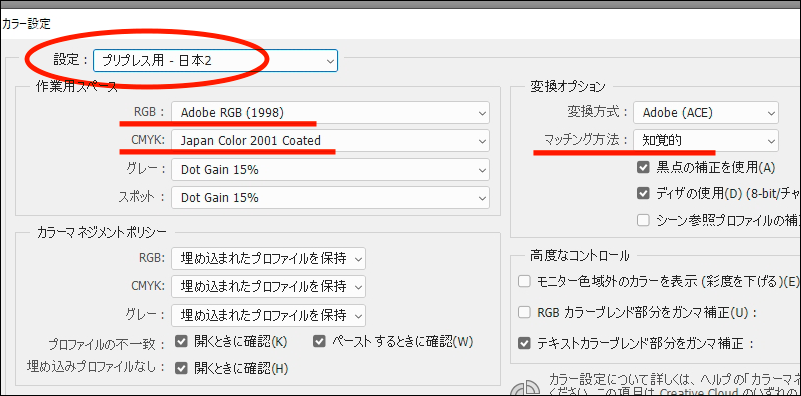
Task: Click the 作業用スペース section label
Action: [77, 87]
